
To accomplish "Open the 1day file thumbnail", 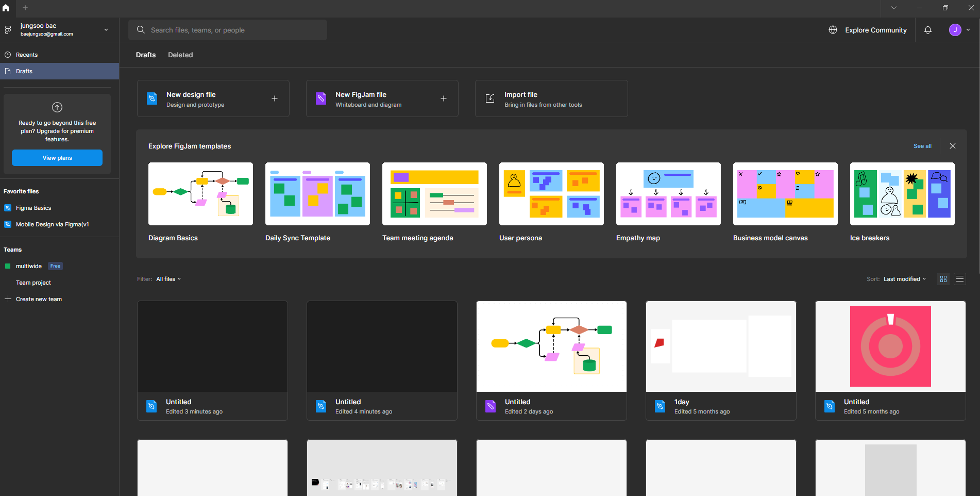I will click(721, 346).
